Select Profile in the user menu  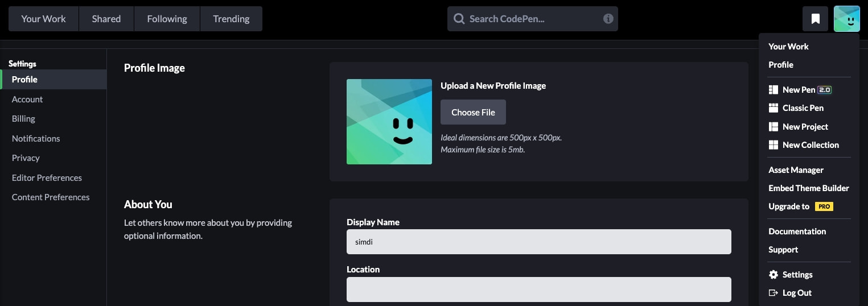[x=781, y=65]
